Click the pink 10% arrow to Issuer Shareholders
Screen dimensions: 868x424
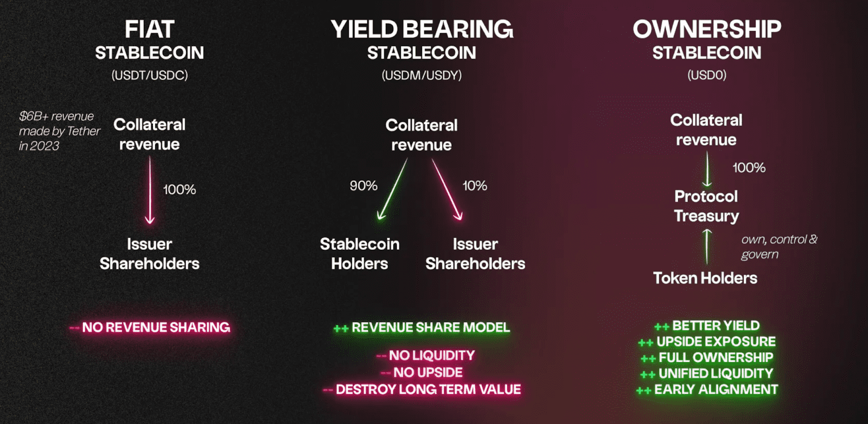click(446, 189)
